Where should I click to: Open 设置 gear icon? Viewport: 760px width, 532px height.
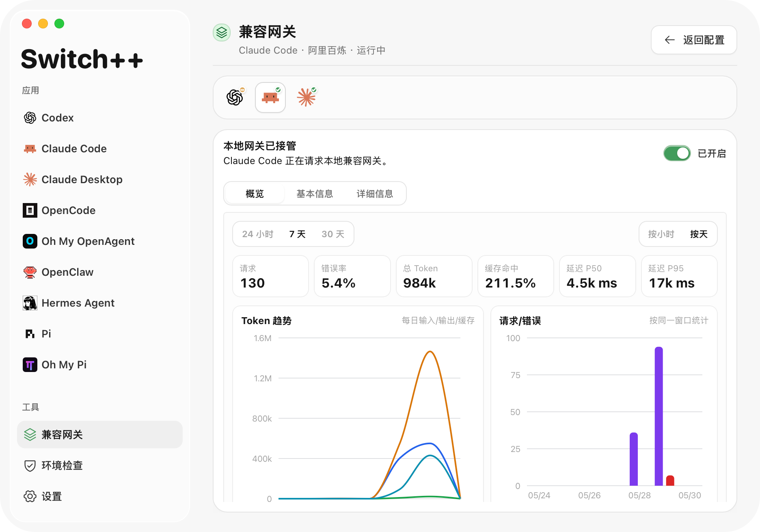point(30,496)
